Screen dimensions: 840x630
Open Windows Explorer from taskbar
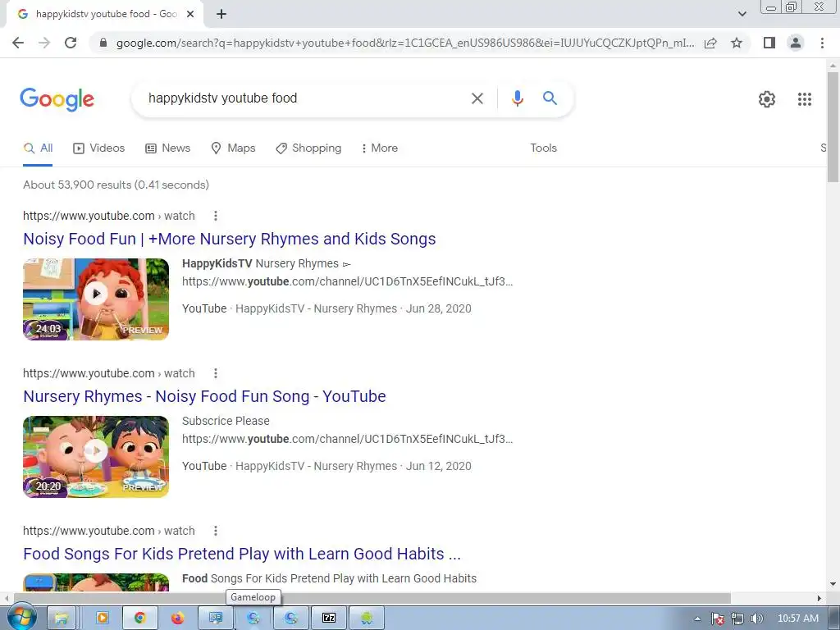pyautogui.click(x=61, y=619)
